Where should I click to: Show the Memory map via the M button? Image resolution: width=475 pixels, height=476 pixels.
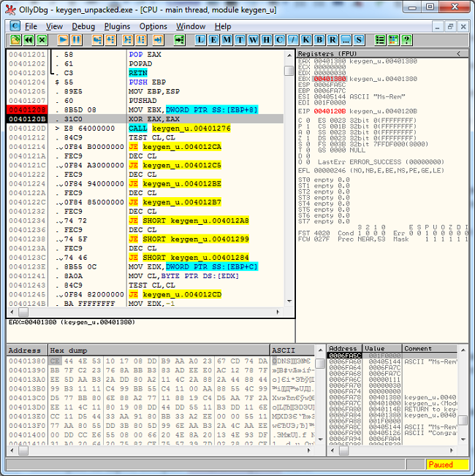point(227,39)
